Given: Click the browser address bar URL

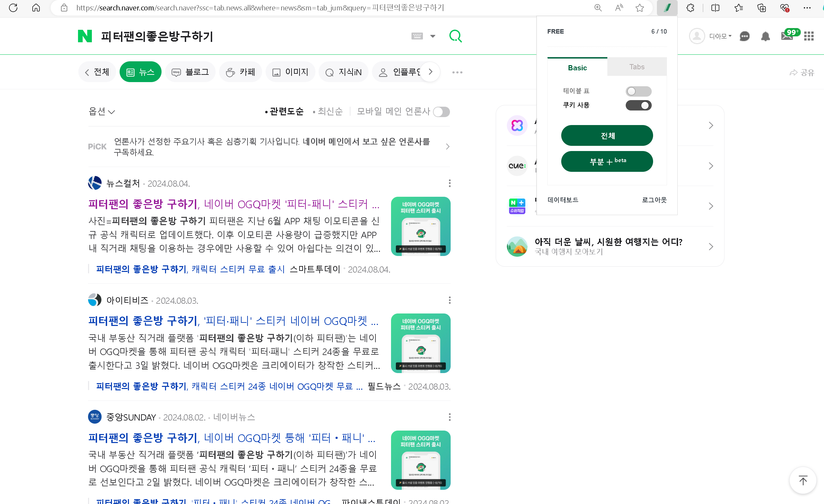Looking at the screenshot, I should pyautogui.click(x=260, y=8).
